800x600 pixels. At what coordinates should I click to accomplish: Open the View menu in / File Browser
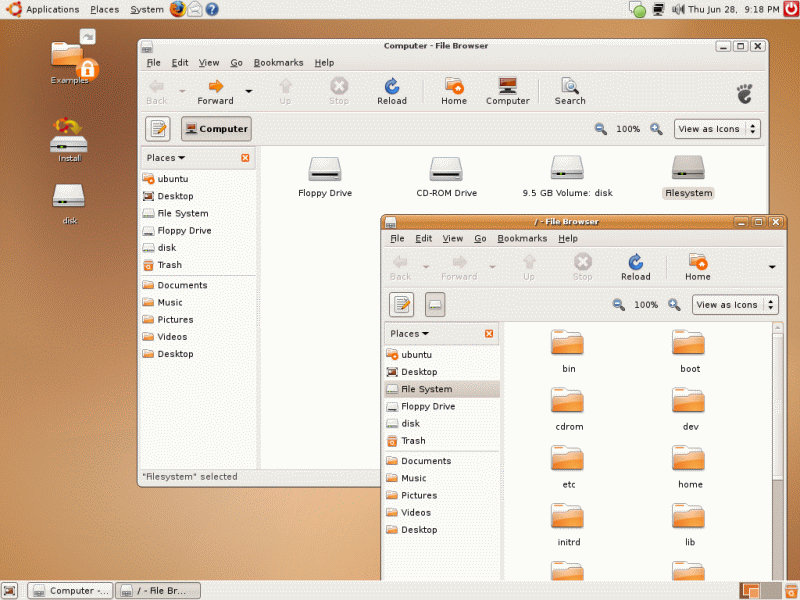(453, 238)
